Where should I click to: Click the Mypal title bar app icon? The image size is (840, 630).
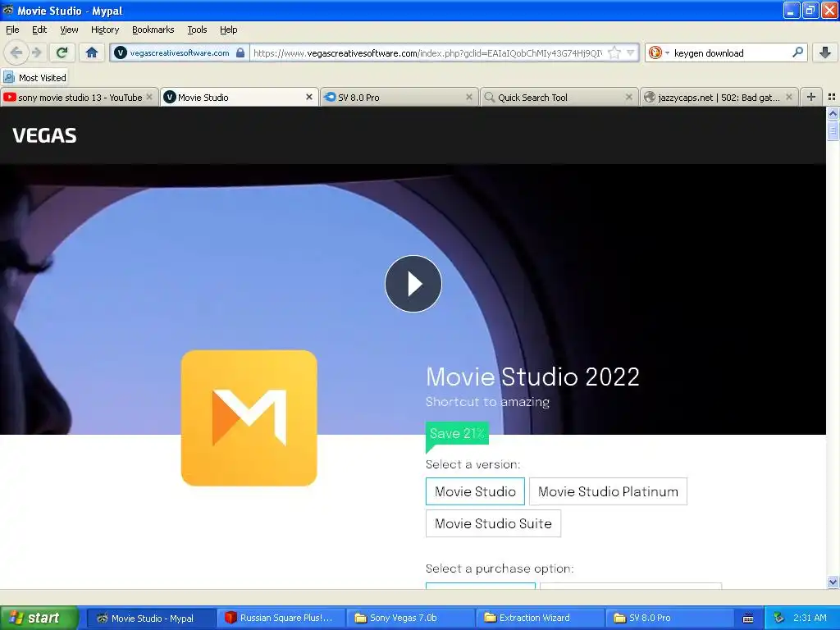point(8,10)
